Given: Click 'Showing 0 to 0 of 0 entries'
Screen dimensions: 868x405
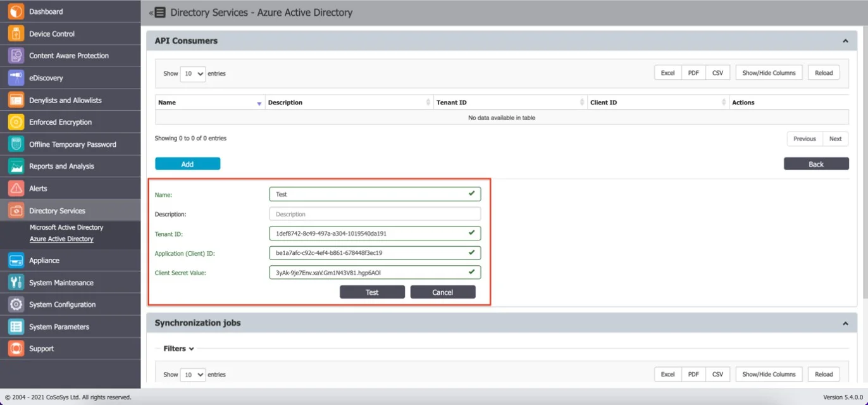Looking at the screenshot, I should [x=190, y=138].
